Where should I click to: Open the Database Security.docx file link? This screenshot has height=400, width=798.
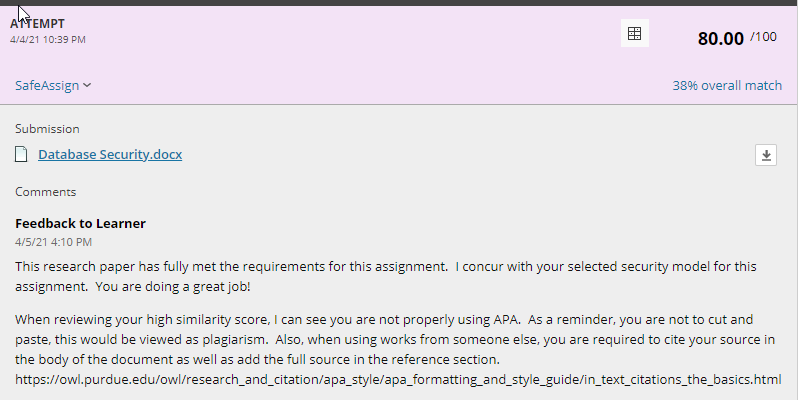pos(110,155)
